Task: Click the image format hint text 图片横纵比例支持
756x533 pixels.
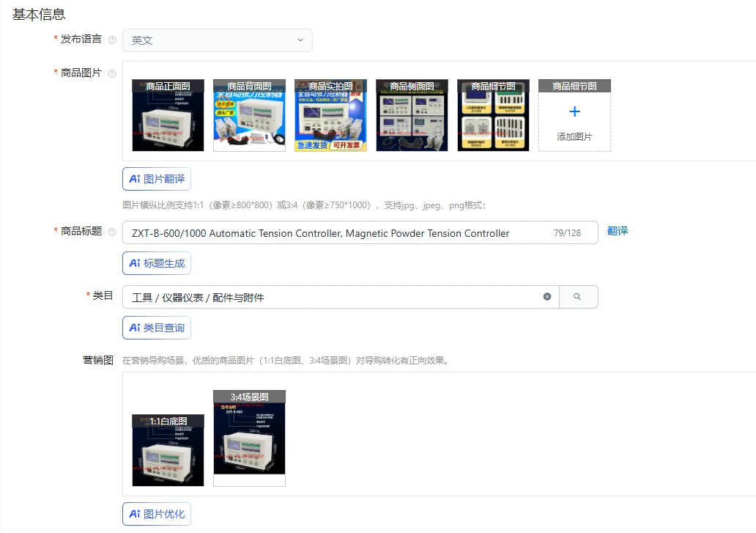Action: point(304,205)
